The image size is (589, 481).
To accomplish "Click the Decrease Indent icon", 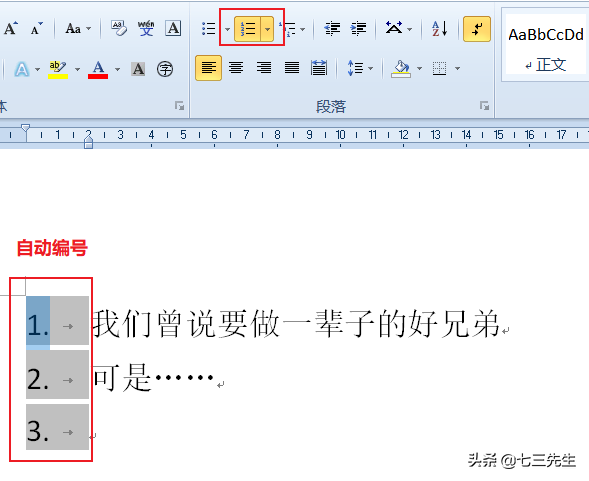I will click(332, 29).
